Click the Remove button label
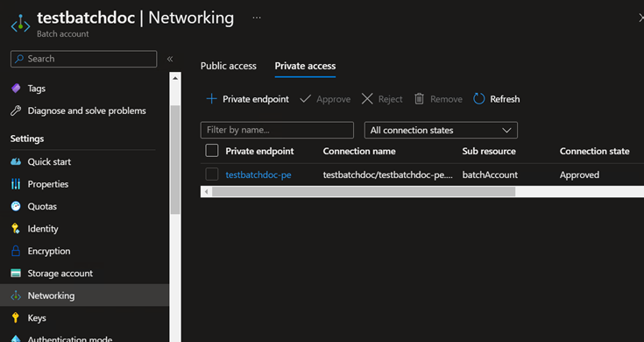This screenshot has width=644, height=342. pyautogui.click(x=446, y=99)
